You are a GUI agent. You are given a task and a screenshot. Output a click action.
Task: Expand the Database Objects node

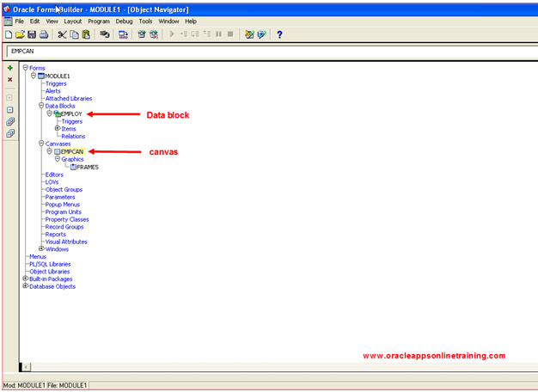(x=25, y=285)
